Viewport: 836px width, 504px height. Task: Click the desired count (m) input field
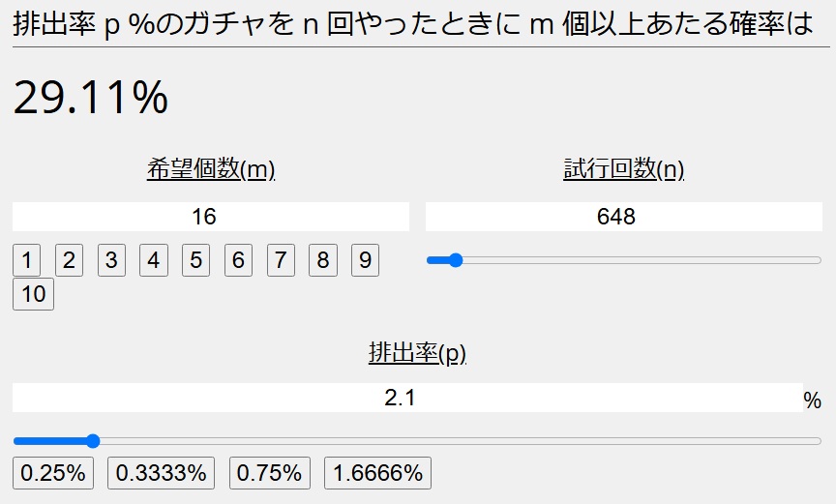[x=211, y=217]
